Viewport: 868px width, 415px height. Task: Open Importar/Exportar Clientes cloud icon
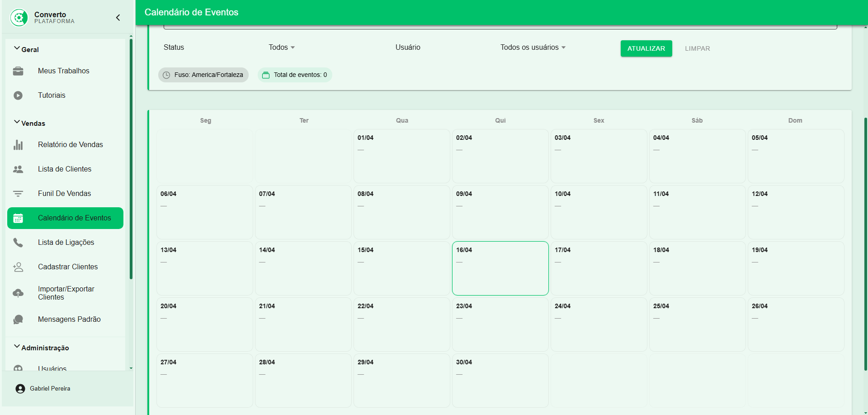coord(18,293)
